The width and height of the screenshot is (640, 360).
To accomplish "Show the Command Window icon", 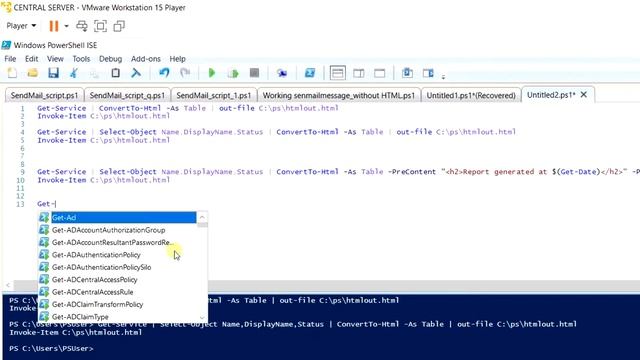I will click(x=407, y=73).
